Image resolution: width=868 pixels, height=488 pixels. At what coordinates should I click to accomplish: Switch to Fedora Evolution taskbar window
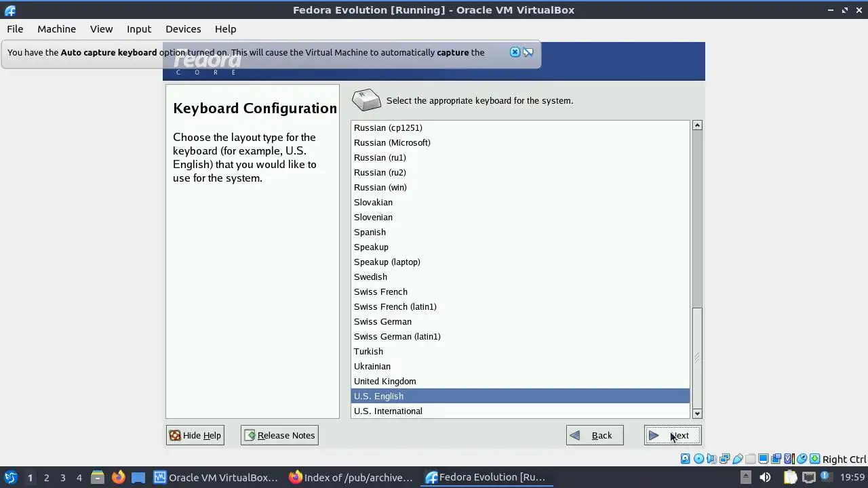pos(486,477)
